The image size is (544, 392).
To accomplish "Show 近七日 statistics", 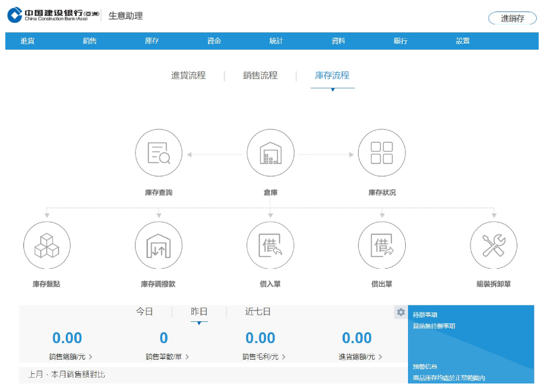I will point(258,311).
